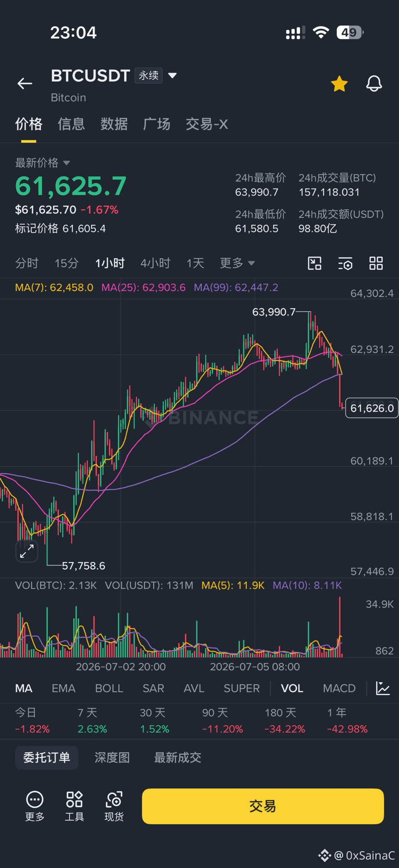
Task: Toggle the yellow favorite star
Action: click(x=339, y=84)
